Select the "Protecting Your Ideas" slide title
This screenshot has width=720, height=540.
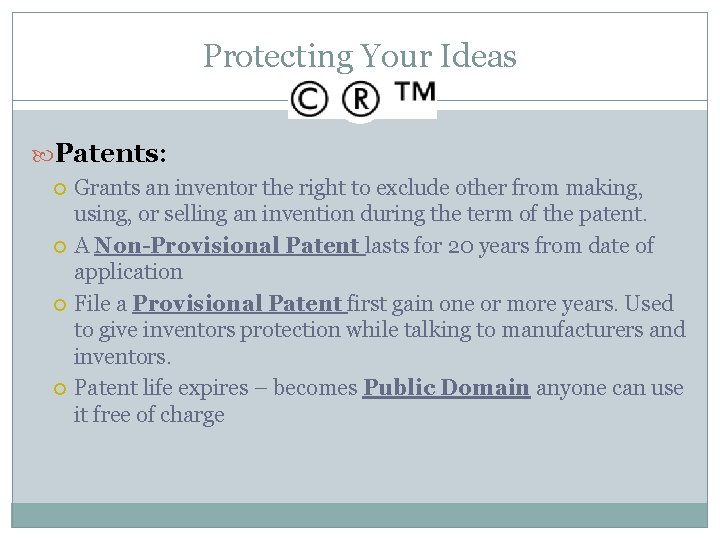point(360,56)
